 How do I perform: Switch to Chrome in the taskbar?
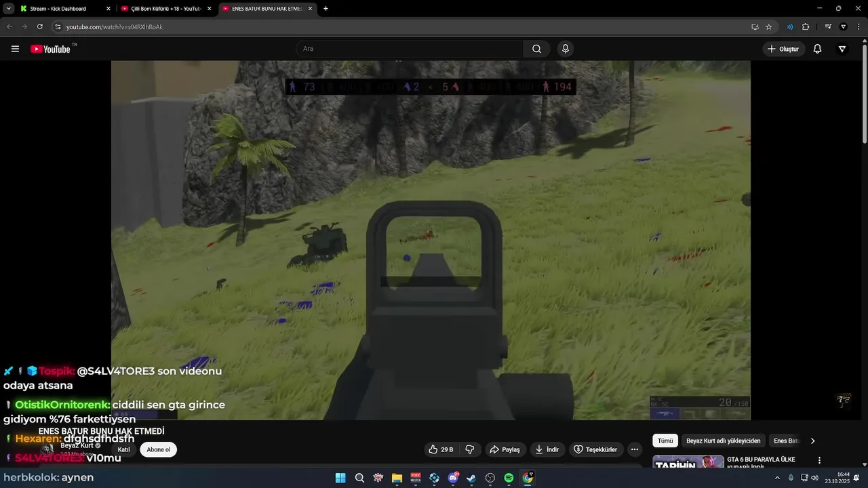pyautogui.click(x=528, y=478)
